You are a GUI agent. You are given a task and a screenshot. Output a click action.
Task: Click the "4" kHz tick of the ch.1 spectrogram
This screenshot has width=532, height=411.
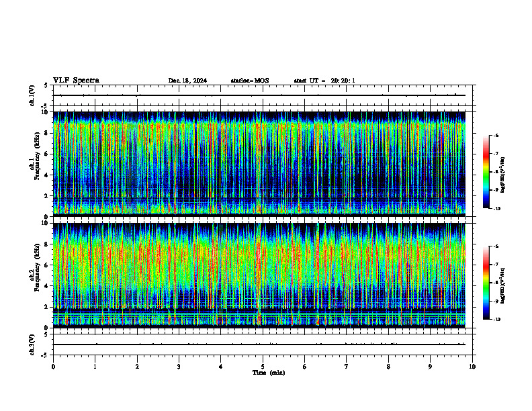pyautogui.click(x=47, y=175)
